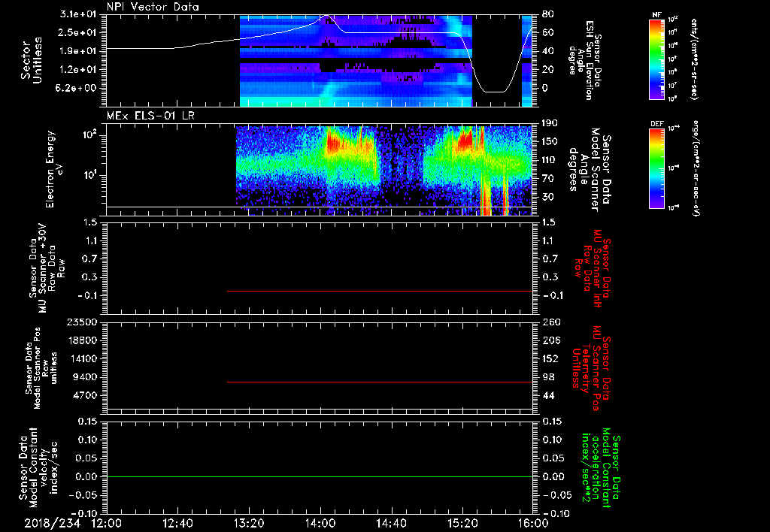Click the "80" sun elevation tick label

(x=547, y=14)
